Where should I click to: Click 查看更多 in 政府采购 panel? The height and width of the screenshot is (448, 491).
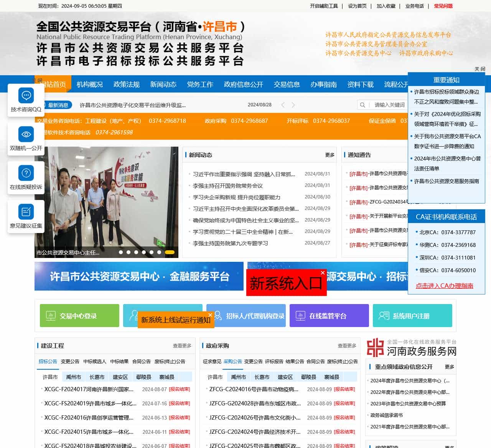[x=347, y=346]
